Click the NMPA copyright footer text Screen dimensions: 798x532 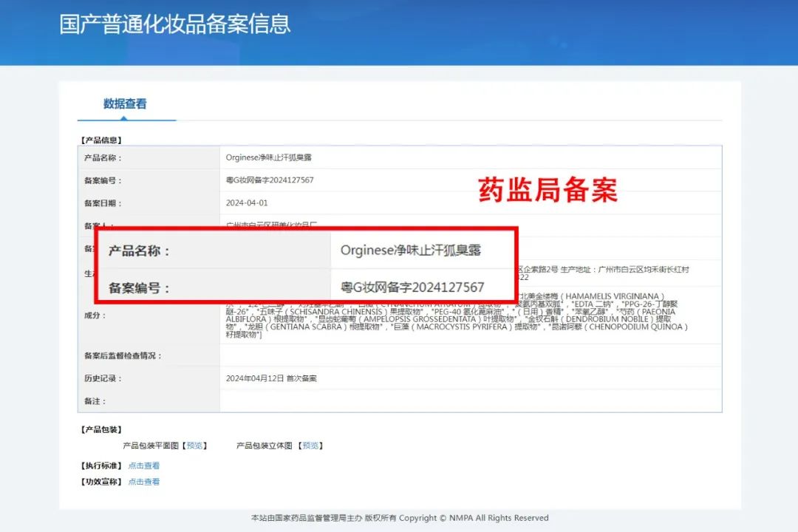(400, 518)
